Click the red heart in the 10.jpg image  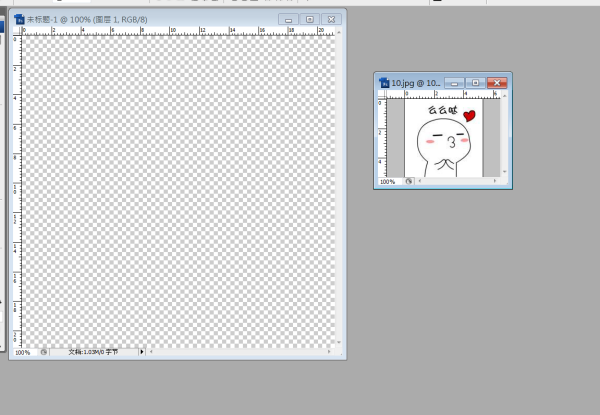[x=470, y=117]
